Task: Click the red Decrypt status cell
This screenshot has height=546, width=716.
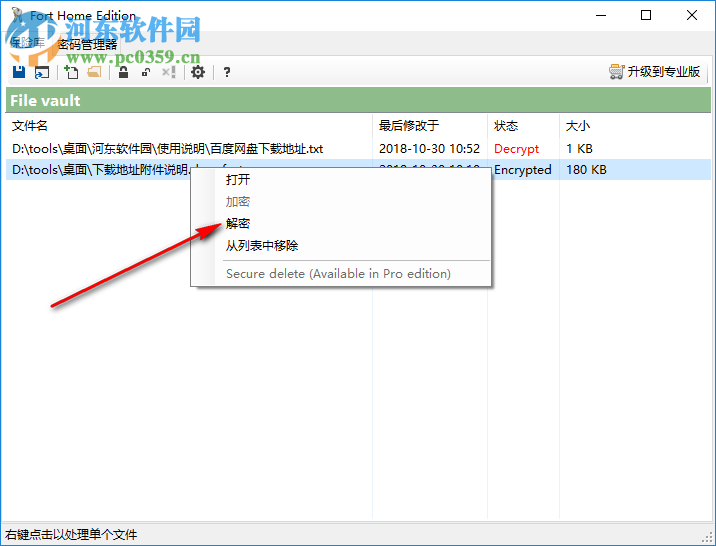Action: 516,149
